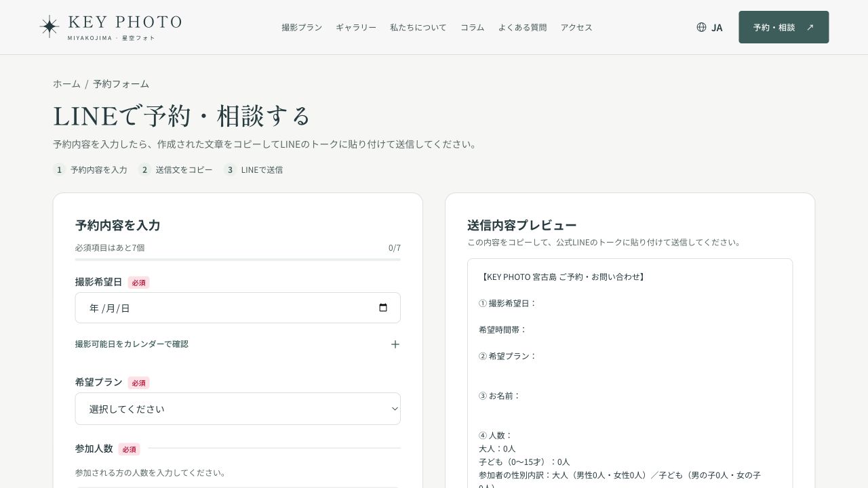Viewport: 868px width, 488px height.
Task: Click the KEY PHOTO star logo
Action: (x=50, y=26)
